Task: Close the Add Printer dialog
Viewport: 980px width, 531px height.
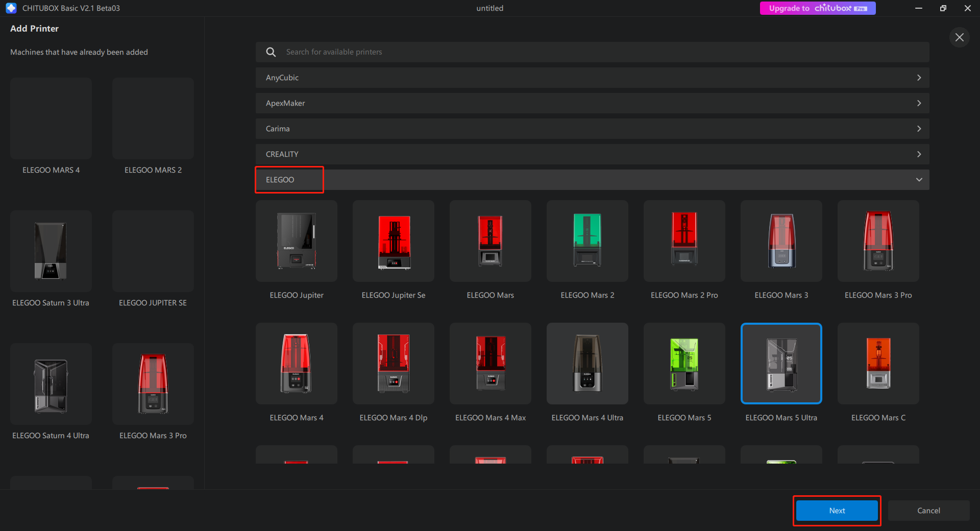Action: (x=959, y=37)
